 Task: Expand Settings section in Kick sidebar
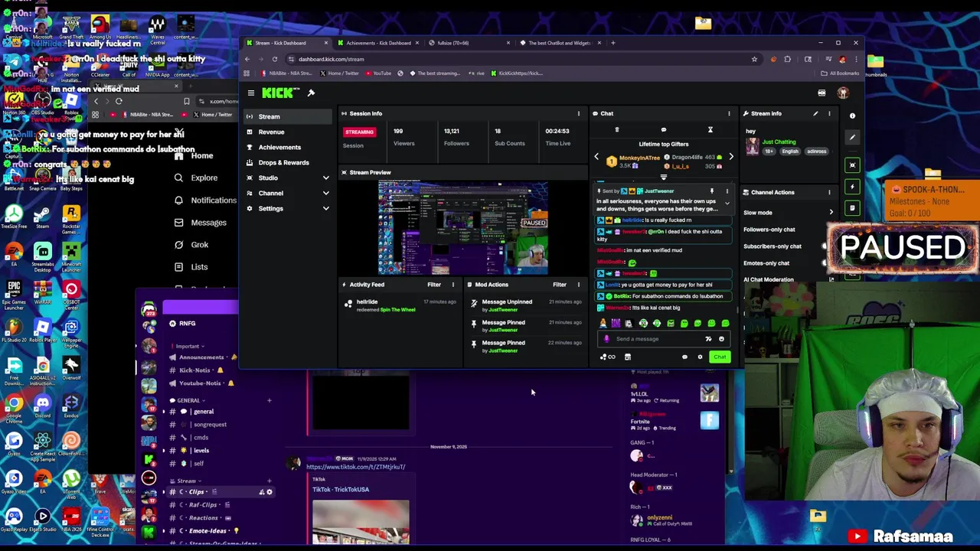click(x=325, y=208)
